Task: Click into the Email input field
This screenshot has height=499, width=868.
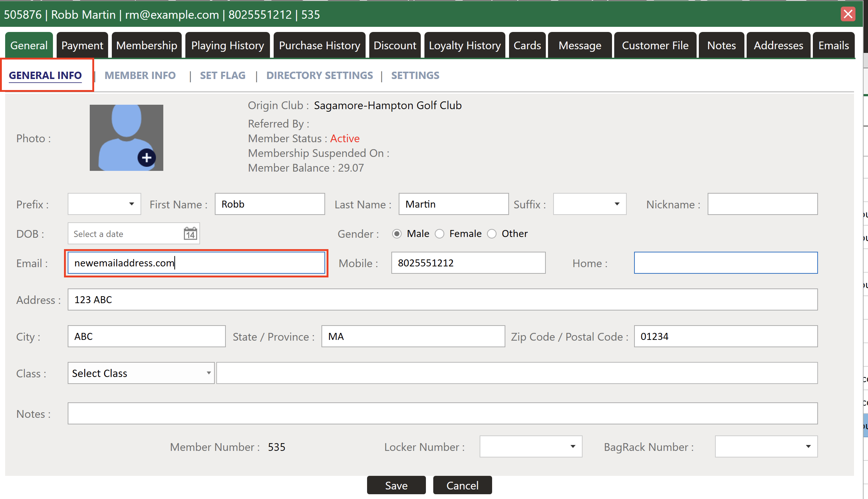Action: pyautogui.click(x=196, y=263)
